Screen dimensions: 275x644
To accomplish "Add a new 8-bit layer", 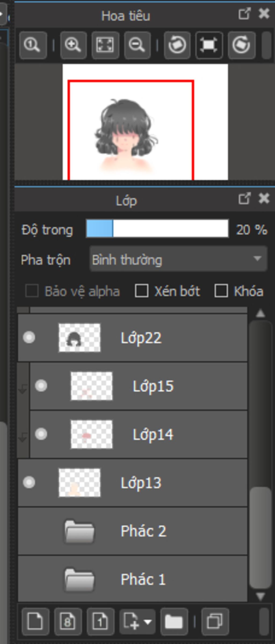I will pyautogui.click(x=68, y=621).
